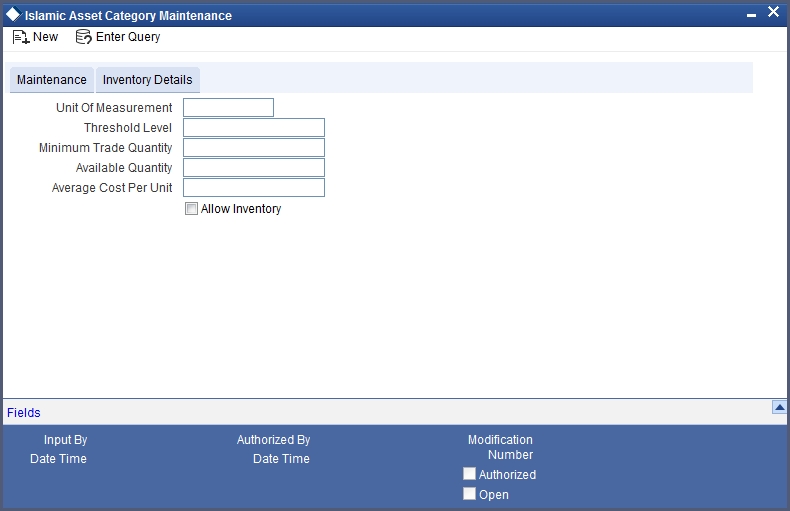The height and width of the screenshot is (511, 790).
Task: Minimize the Islamic Asset Category Maintenance window
Action: point(751,16)
